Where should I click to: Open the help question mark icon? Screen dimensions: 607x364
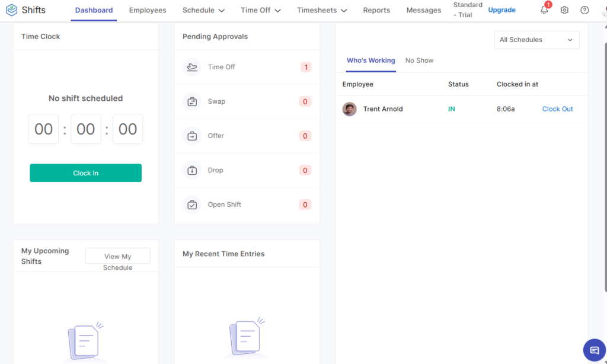(x=584, y=10)
